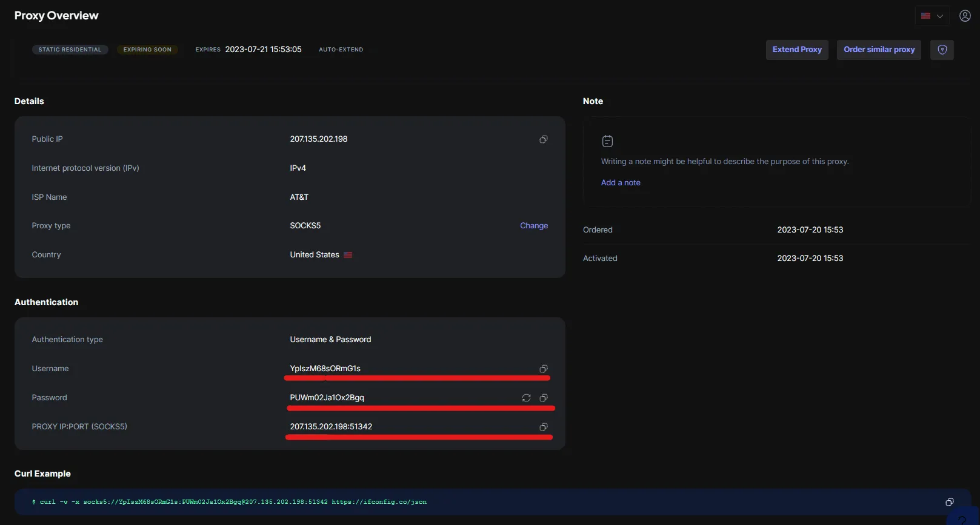Image resolution: width=980 pixels, height=525 pixels.
Task: Toggle the AUTO-EXTEND label
Action: pos(341,50)
